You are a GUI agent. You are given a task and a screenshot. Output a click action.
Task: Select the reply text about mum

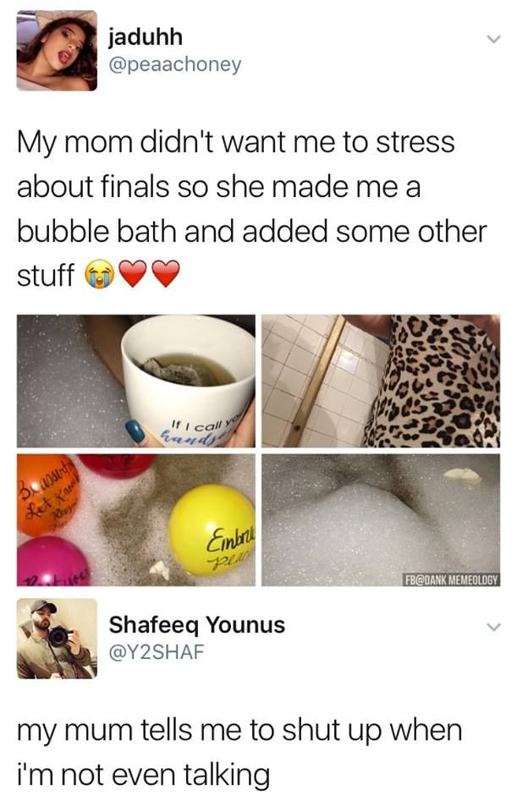239,753
